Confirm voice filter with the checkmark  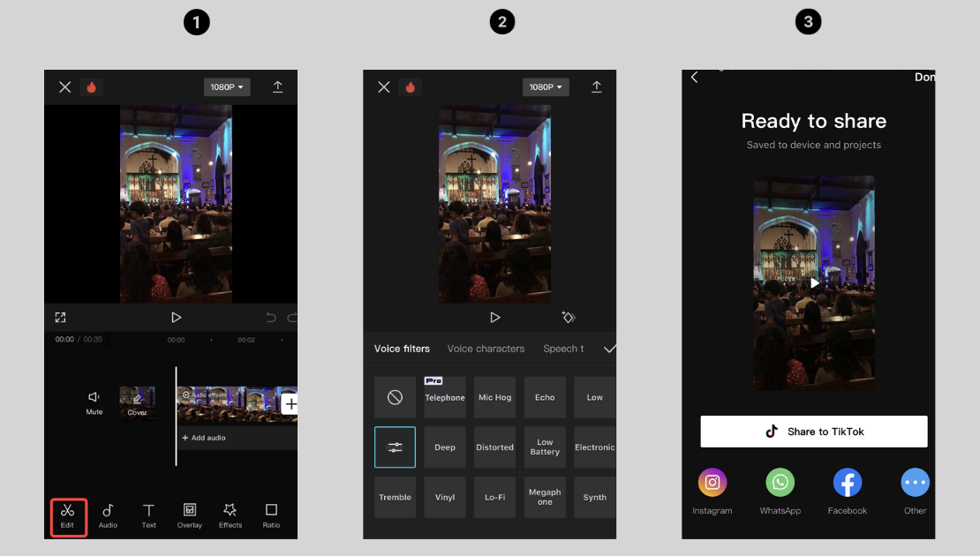tap(609, 349)
